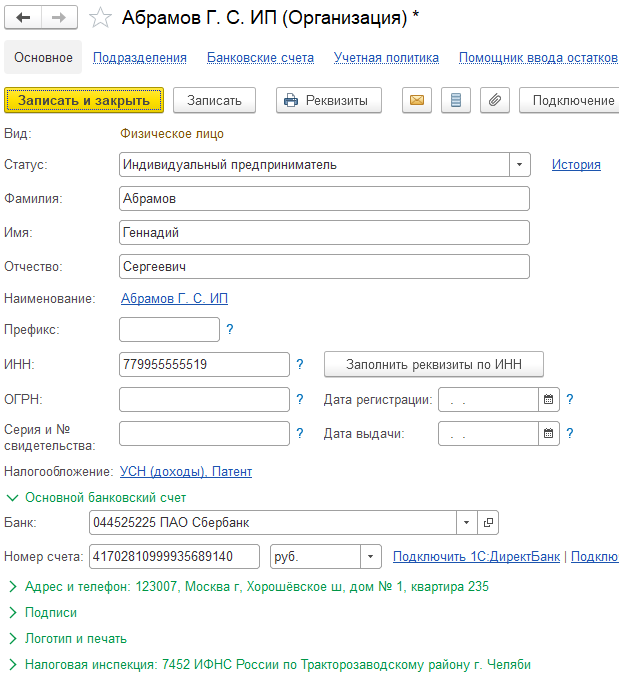Open the Абрамов Г. С. ИП name link
The image size is (619, 679).
coord(174,298)
